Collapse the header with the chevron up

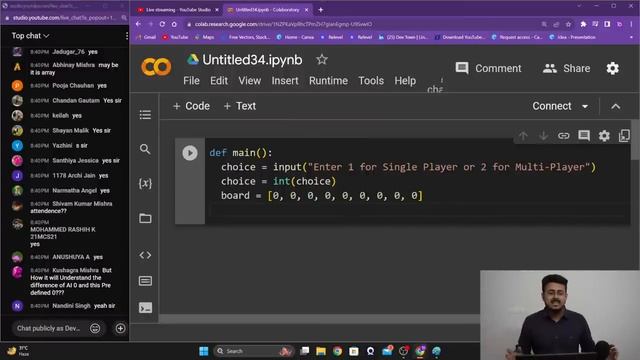[x=616, y=107]
